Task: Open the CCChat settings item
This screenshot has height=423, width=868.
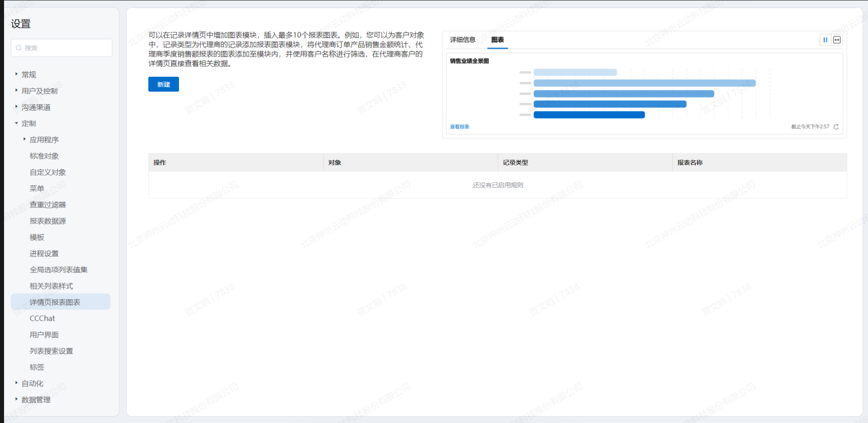Action: [42, 318]
